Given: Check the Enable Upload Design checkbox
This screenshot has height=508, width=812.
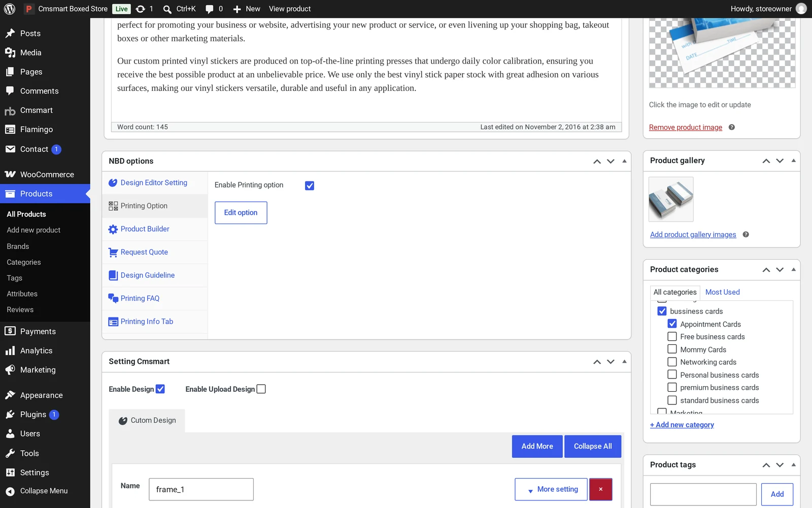Looking at the screenshot, I should pyautogui.click(x=261, y=389).
